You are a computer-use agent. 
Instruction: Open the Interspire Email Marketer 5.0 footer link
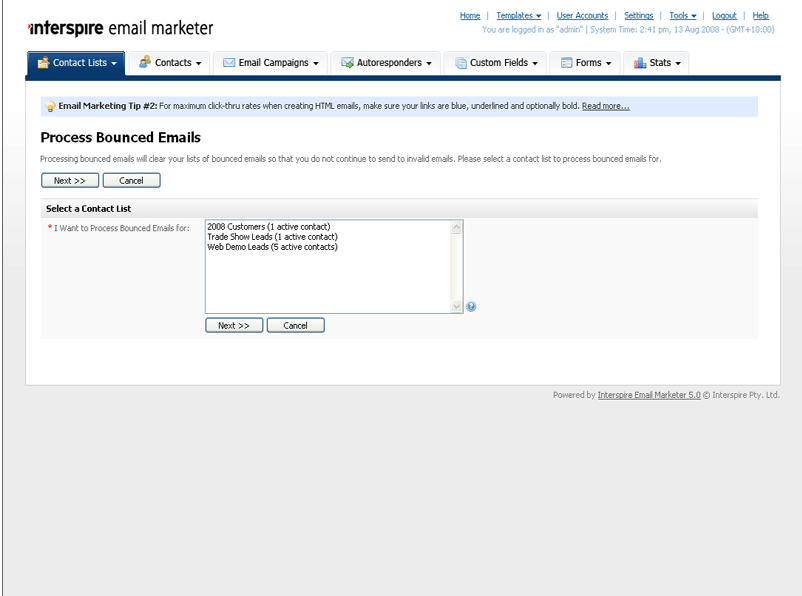649,395
